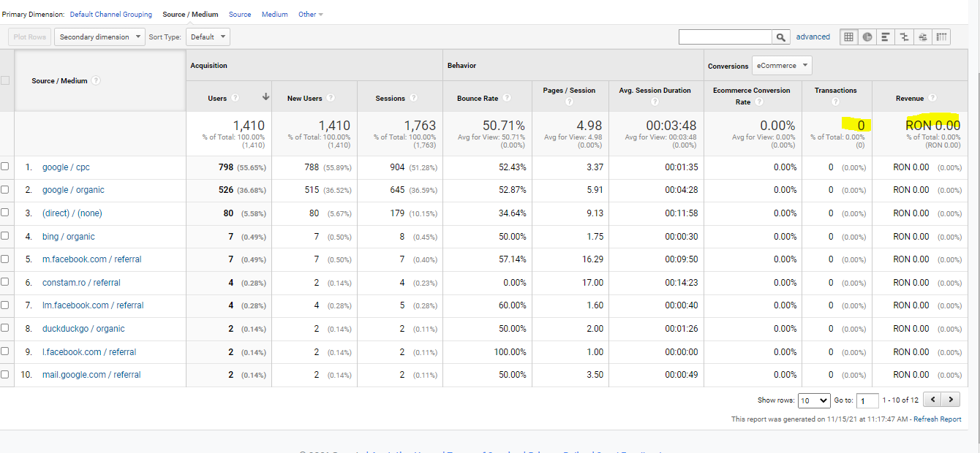The image size is (980, 453).
Task: Open help icon next to Bounce Rate column
Action: (507, 98)
